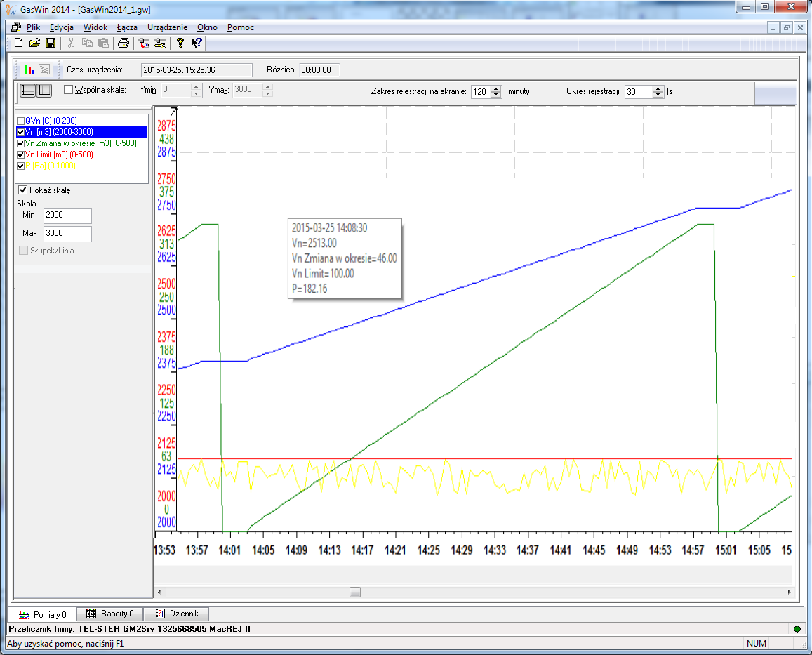This screenshot has height=655, width=812.
Task: Click the Ymin input field
Action: tap(176, 90)
